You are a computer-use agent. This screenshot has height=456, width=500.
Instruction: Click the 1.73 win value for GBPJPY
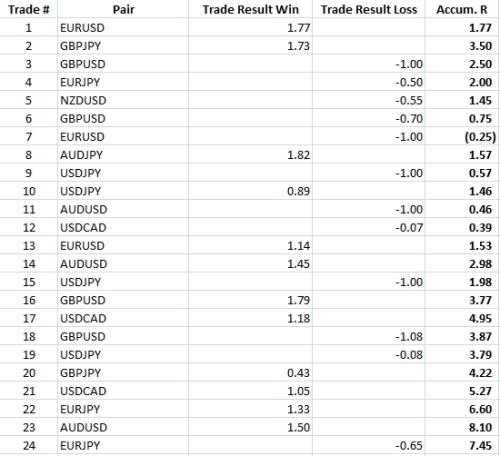pyautogui.click(x=250, y=46)
